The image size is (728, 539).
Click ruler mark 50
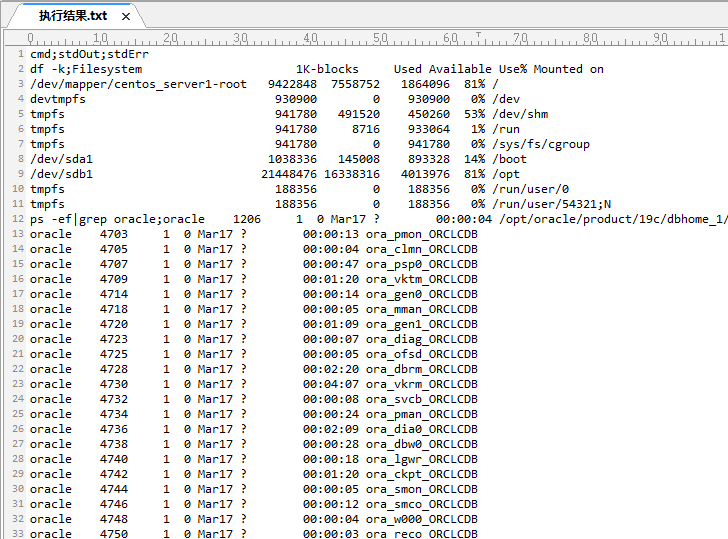(x=380, y=38)
